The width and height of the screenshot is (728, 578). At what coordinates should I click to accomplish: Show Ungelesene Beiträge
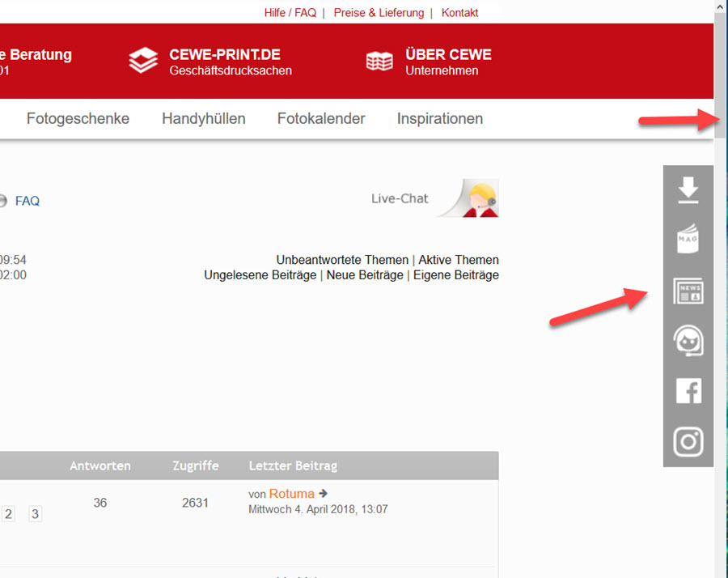[x=260, y=275]
